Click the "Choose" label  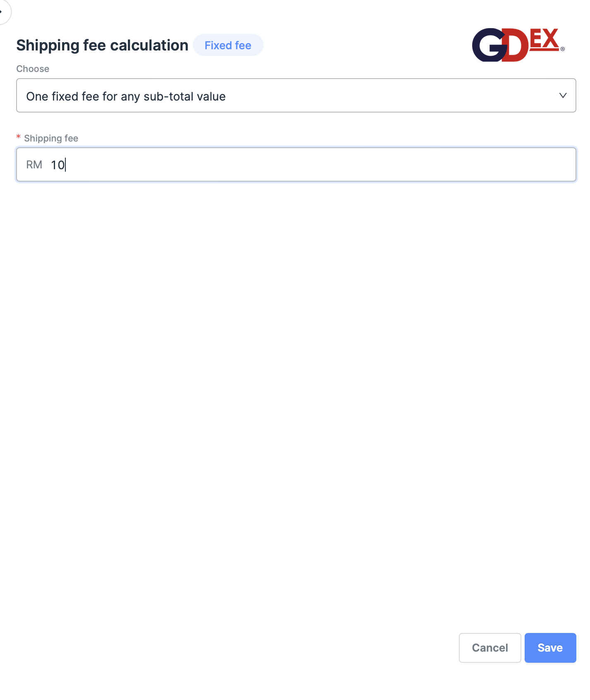(x=33, y=69)
